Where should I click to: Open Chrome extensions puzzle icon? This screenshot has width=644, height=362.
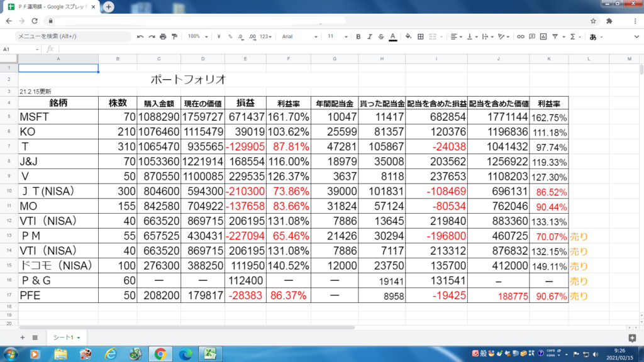point(609,21)
